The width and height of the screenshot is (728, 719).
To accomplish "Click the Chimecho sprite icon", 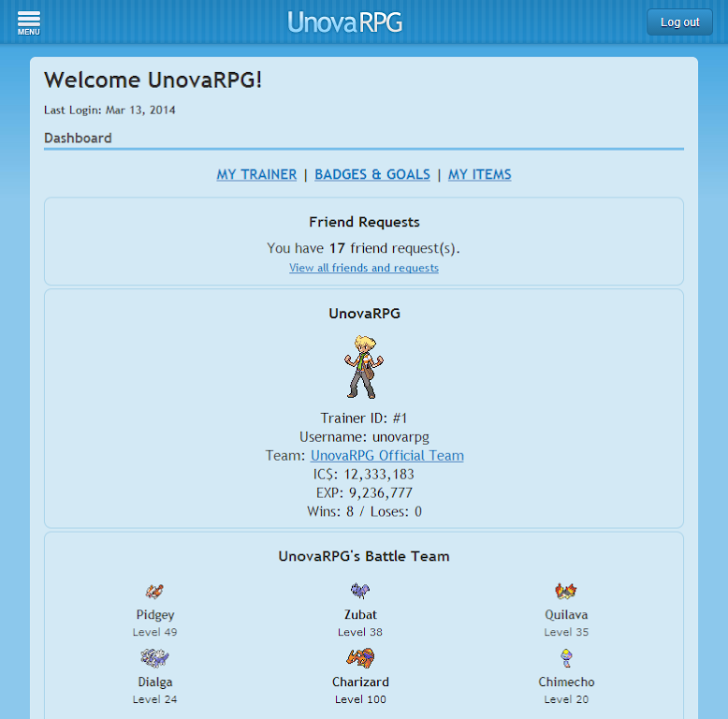I will (566, 658).
